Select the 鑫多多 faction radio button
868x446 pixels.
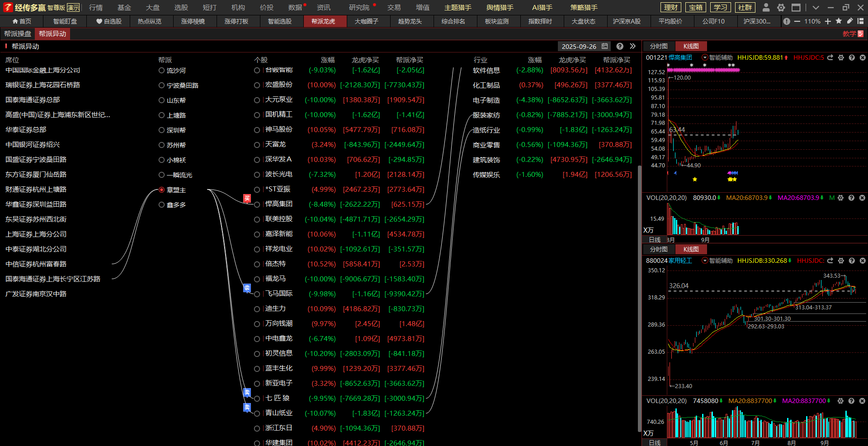(161, 204)
